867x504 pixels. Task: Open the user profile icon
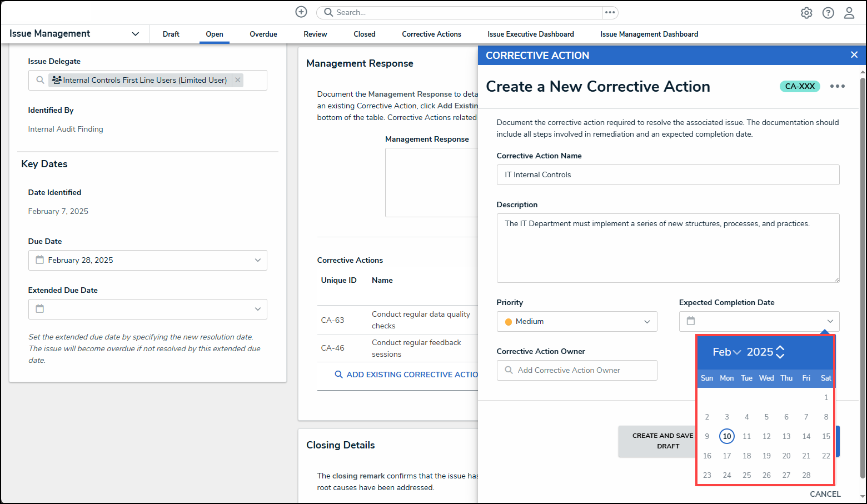tap(849, 13)
